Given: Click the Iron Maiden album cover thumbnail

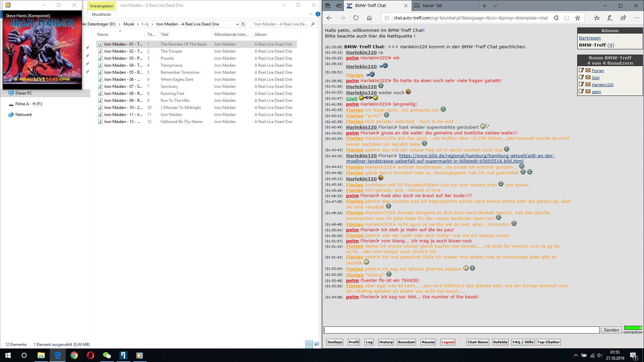Looking at the screenshot, I should [42, 50].
